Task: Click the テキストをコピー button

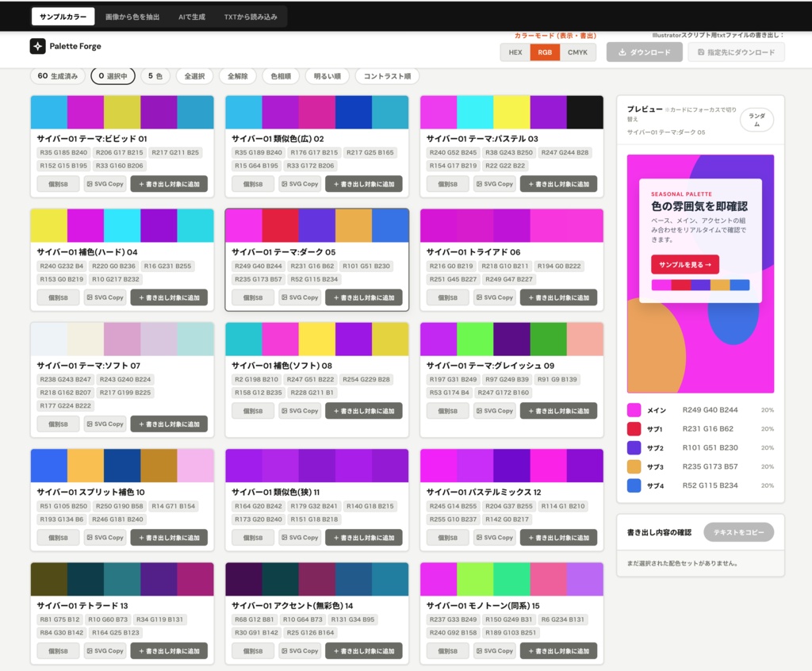Action: 737,531
